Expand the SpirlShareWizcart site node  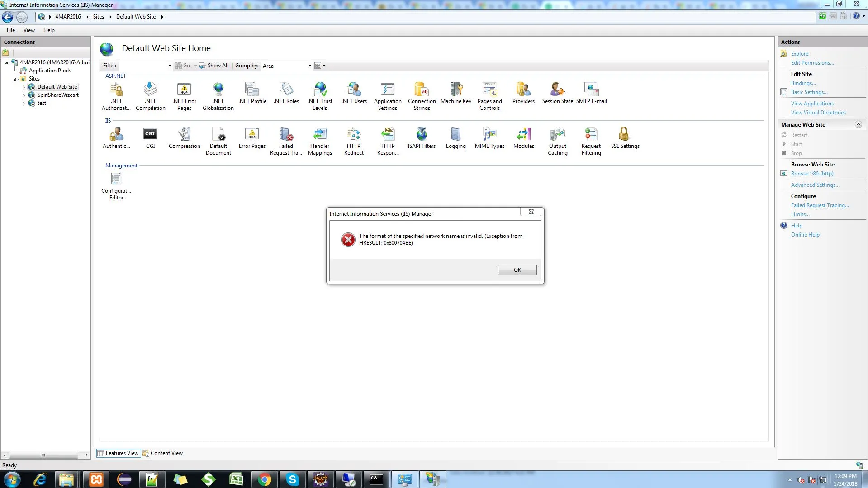pyautogui.click(x=24, y=95)
